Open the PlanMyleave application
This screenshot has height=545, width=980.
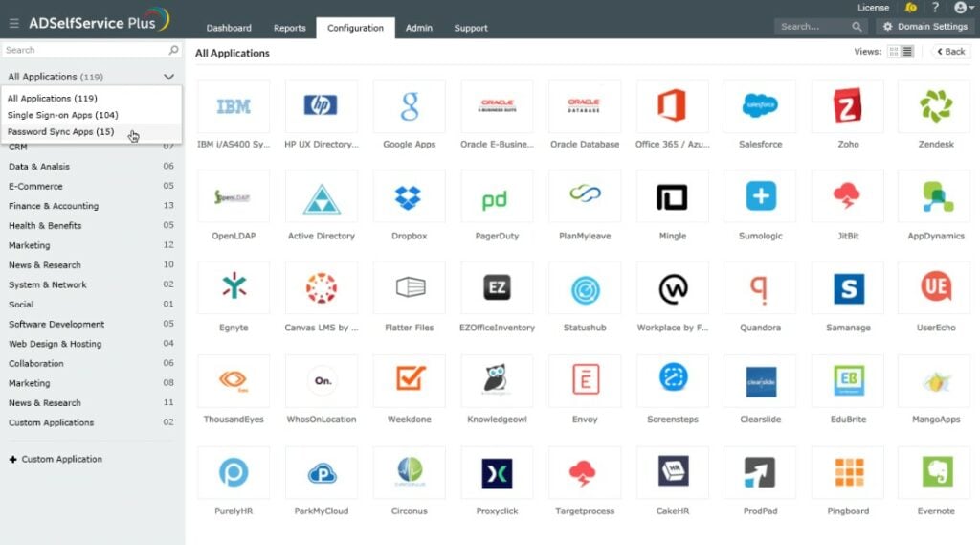585,197
